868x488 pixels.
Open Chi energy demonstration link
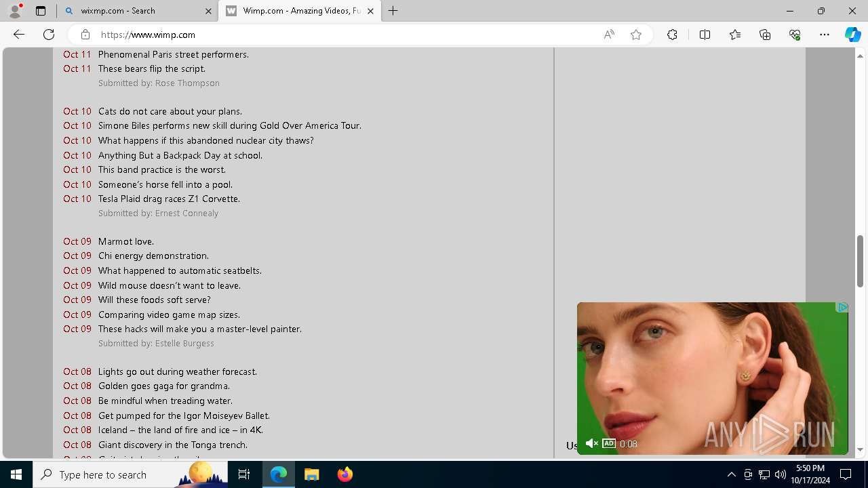(154, 256)
